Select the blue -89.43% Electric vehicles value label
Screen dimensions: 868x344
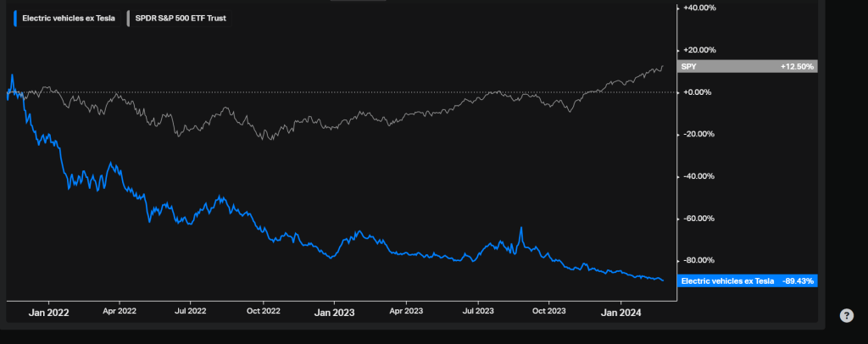(x=748, y=280)
